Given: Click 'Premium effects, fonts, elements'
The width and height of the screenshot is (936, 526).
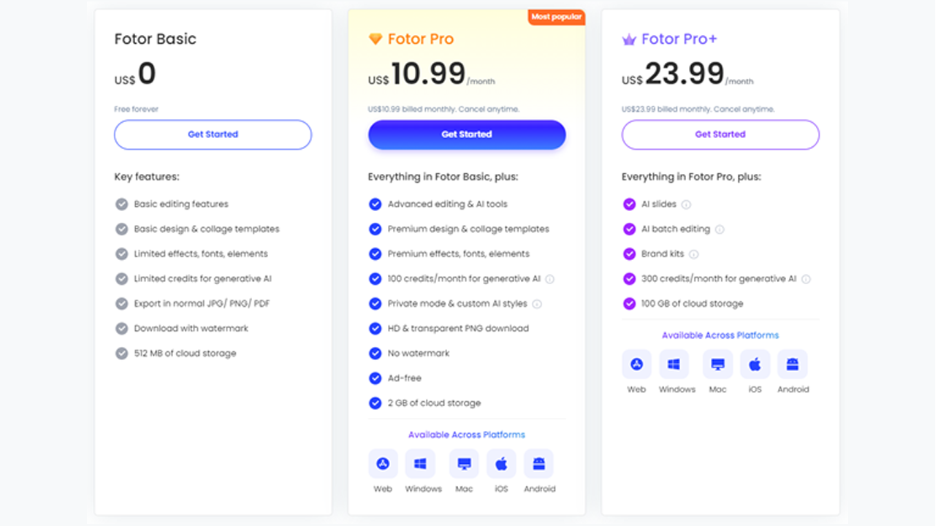Looking at the screenshot, I should click(458, 254).
